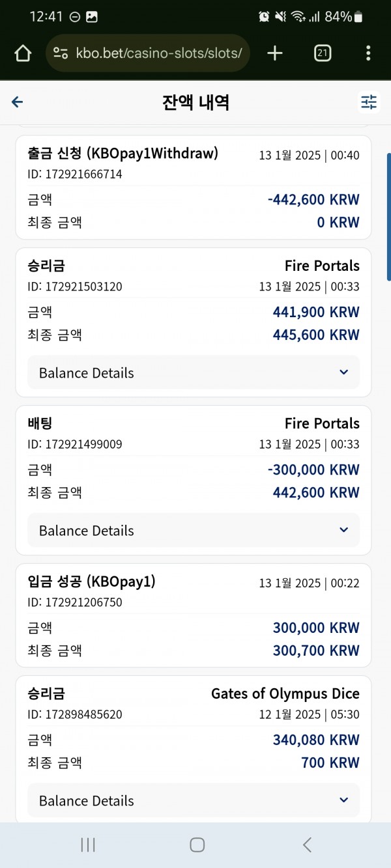Image resolution: width=391 pixels, height=868 pixels.
Task: Go back using the left arrow icon
Action: pyautogui.click(x=18, y=102)
